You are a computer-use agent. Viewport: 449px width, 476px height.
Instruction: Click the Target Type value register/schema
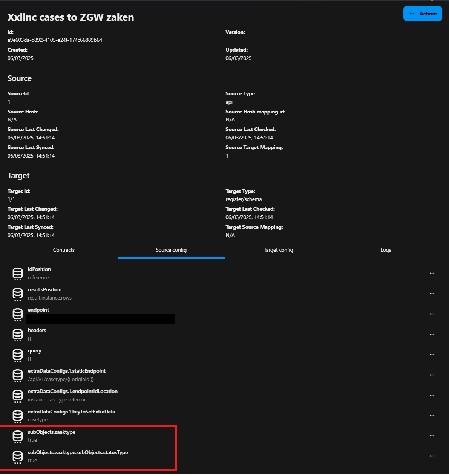244,199
